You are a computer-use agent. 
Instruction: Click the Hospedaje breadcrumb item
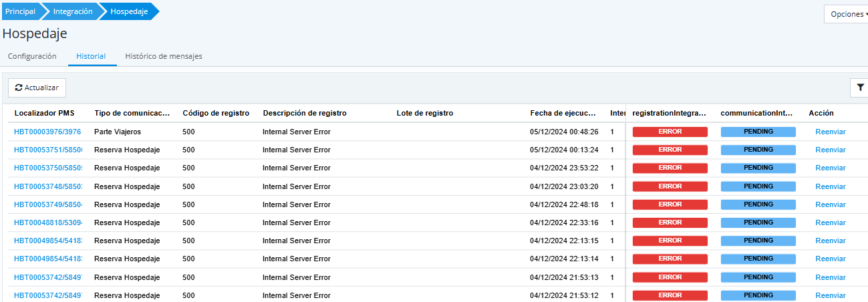click(129, 11)
